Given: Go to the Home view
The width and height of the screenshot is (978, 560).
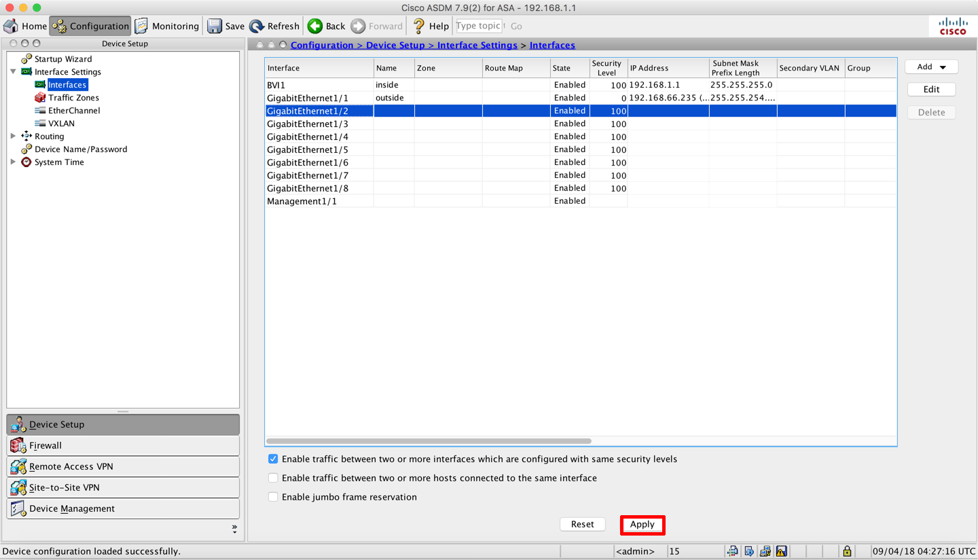Looking at the screenshot, I should click(25, 26).
